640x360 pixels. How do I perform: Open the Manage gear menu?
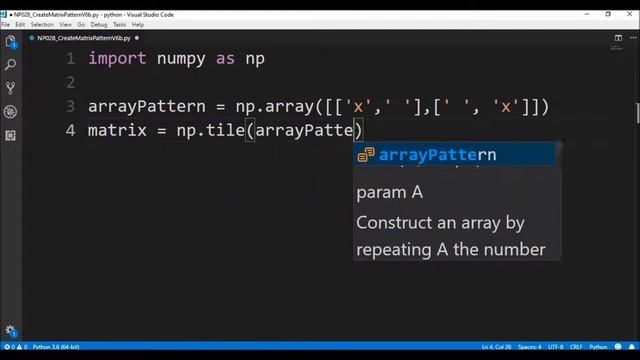click(x=10, y=330)
